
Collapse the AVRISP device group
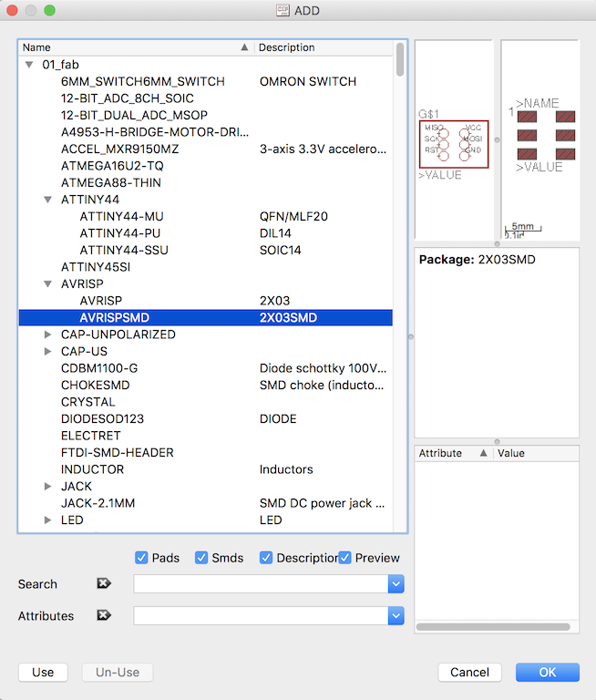point(47,284)
